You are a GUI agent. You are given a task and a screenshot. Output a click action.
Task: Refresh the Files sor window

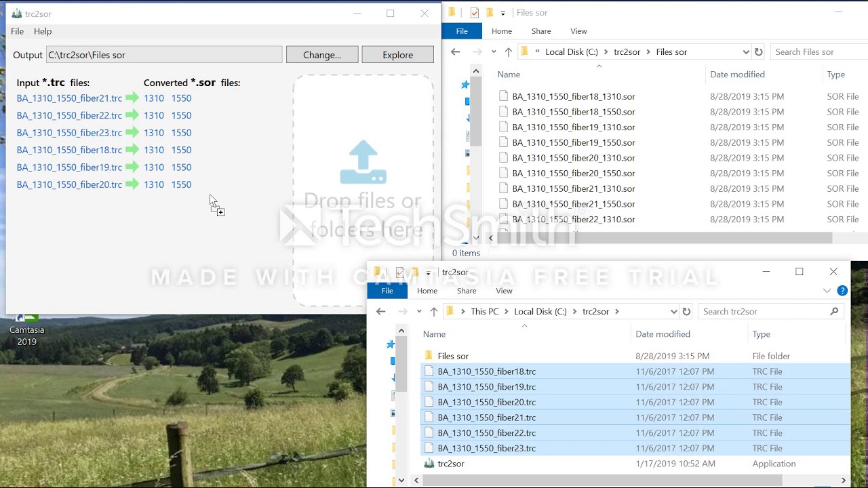(759, 52)
